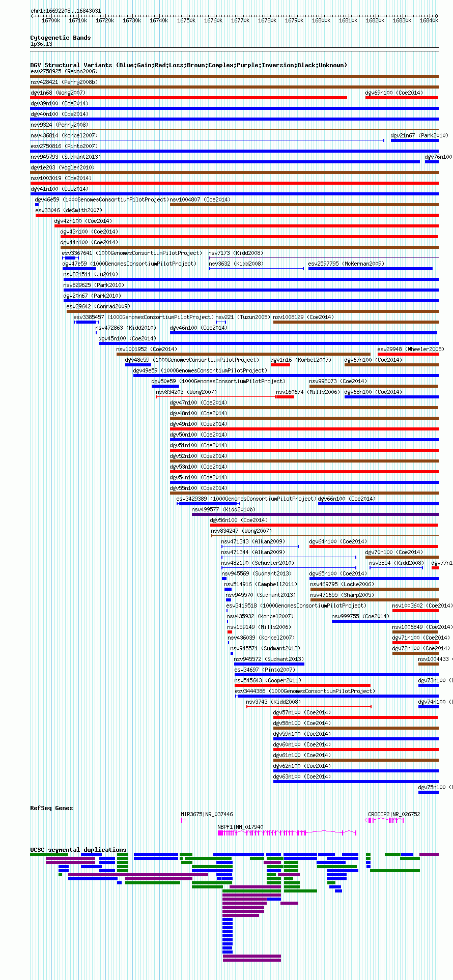
Task: Click the nsv1004807 (Coe2014) label
Action: 201,199
